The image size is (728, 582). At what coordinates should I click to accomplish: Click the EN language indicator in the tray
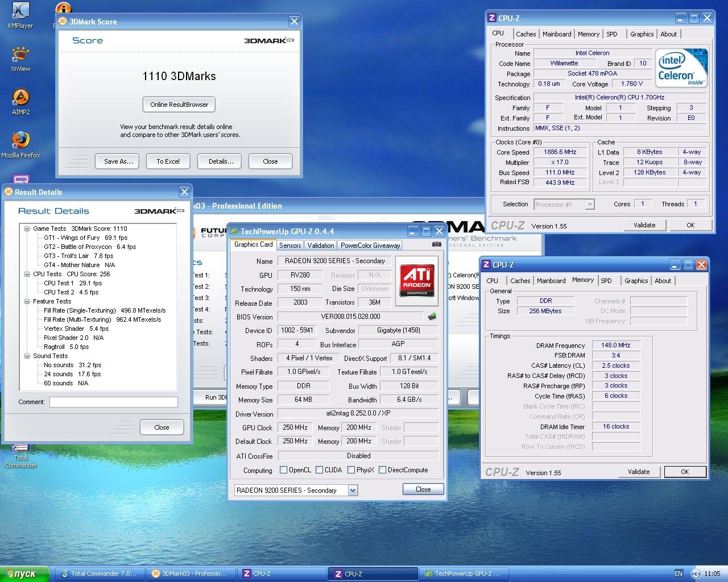point(679,573)
